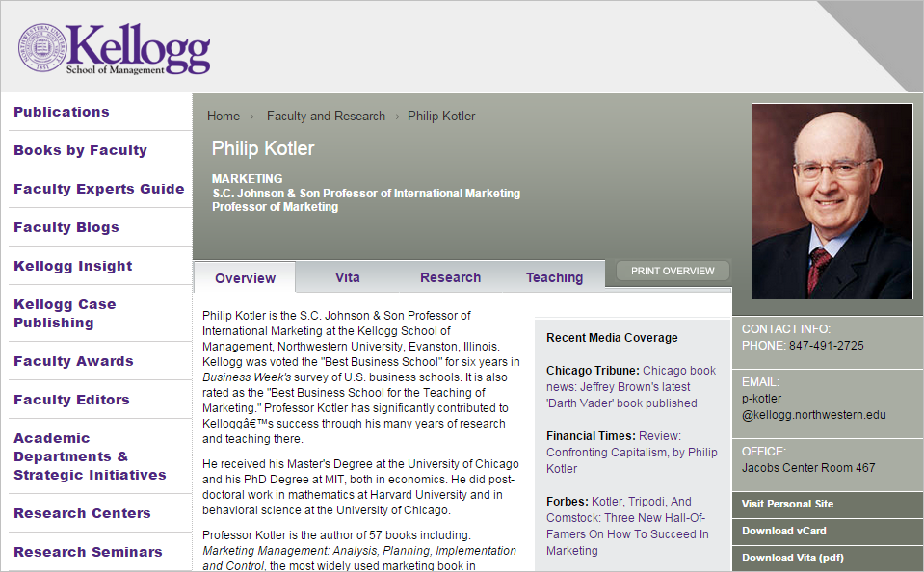
Task: Open the Teaching tab
Action: point(554,277)
